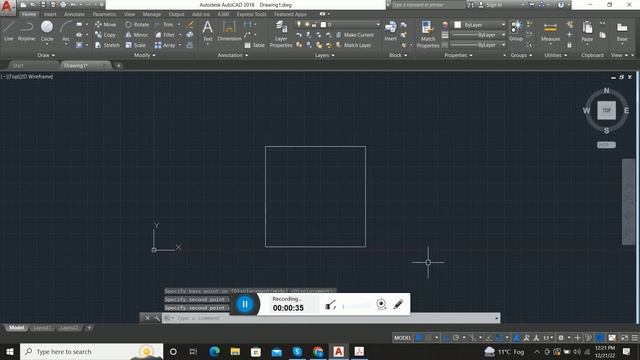Choose the Move command
This screenshot has height=360, width=640.
click(x=105, y=24)
